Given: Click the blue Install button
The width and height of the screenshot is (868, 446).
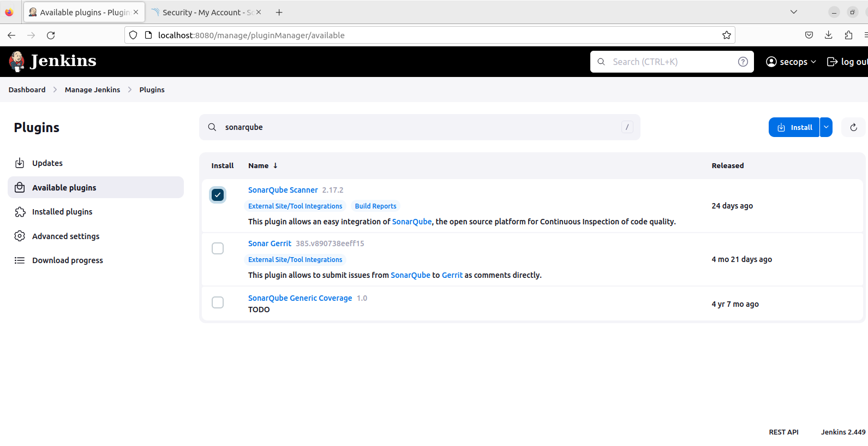Looking at the screenshot, I should [794, 127].
